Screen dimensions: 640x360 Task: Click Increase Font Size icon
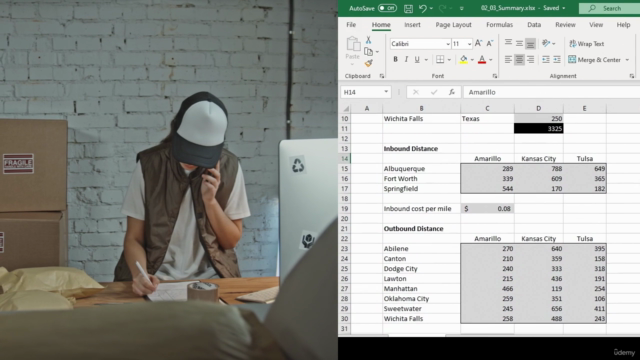click(478, 43)
